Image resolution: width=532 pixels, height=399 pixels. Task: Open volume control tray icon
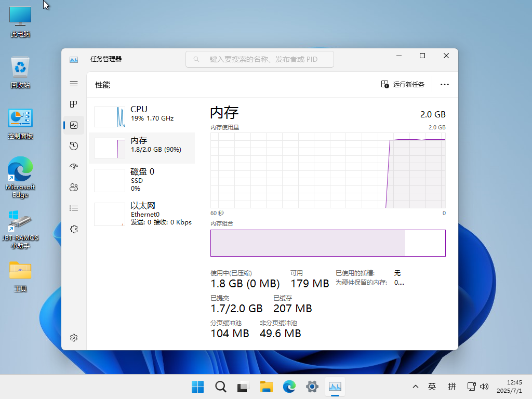point(484,387)
